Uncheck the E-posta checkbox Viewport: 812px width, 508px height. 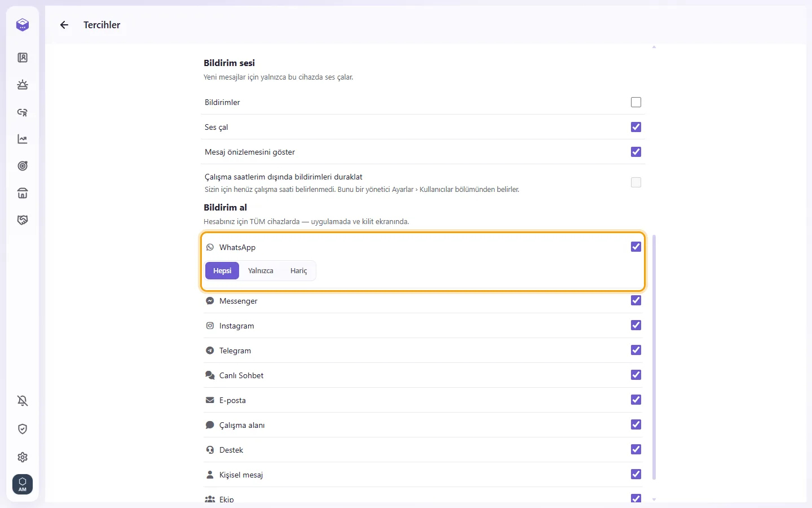click(x=636, y=400)
